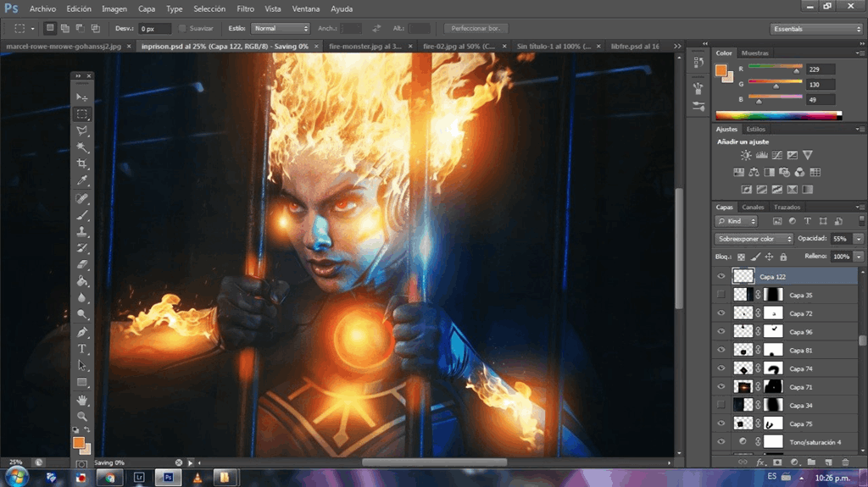Viewport: 868px width, 487px height.
Task: Show the Capa 34 layer
Action: [x=721, y=405]
